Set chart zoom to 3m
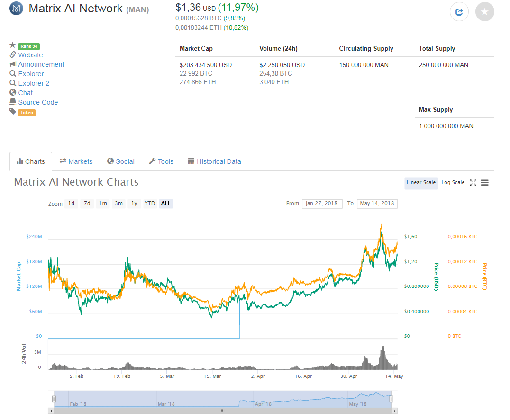 point(118,203)
